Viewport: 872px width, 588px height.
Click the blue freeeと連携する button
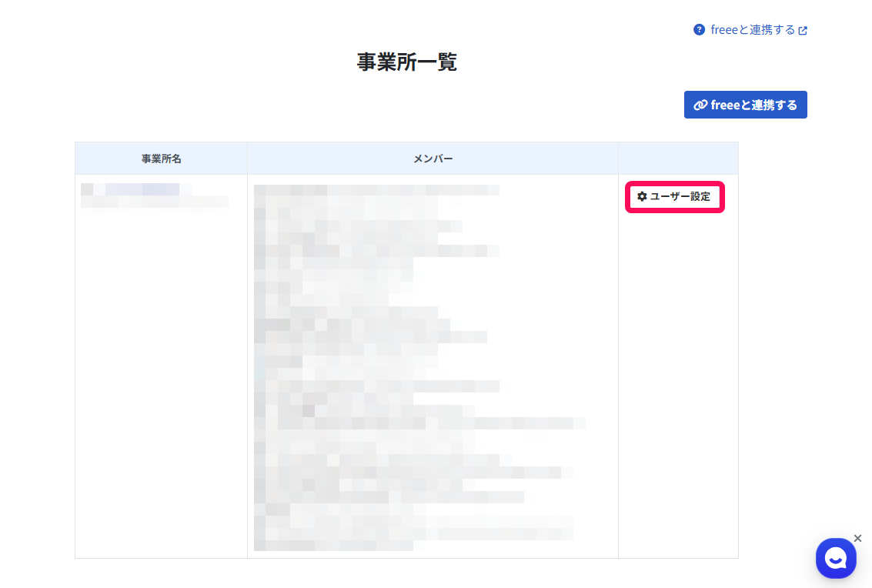745,105
